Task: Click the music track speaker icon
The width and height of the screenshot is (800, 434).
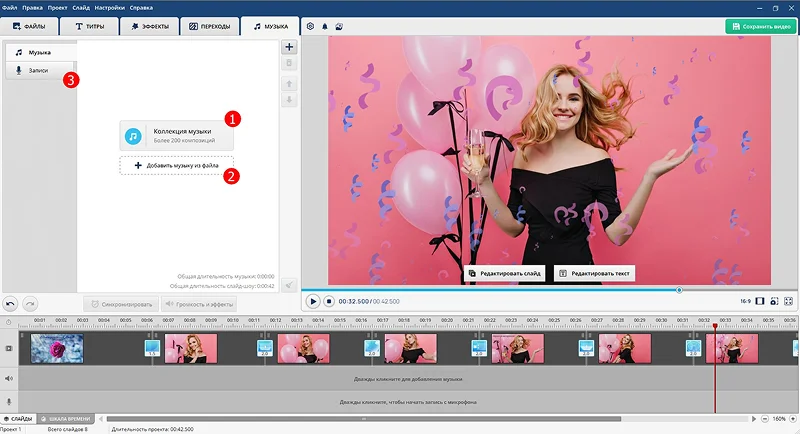Action: coord(9,378)
